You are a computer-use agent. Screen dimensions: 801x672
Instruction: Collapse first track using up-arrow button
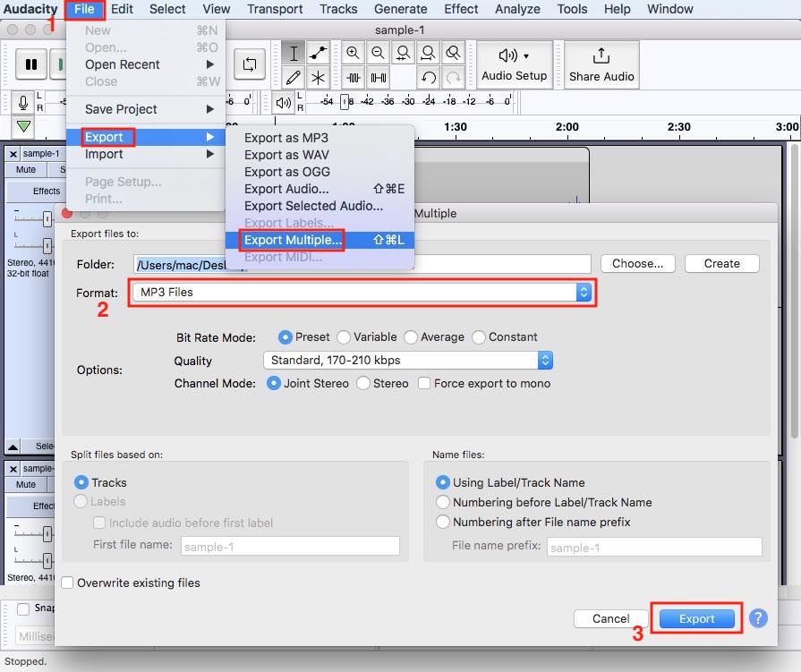click(13, 447)
